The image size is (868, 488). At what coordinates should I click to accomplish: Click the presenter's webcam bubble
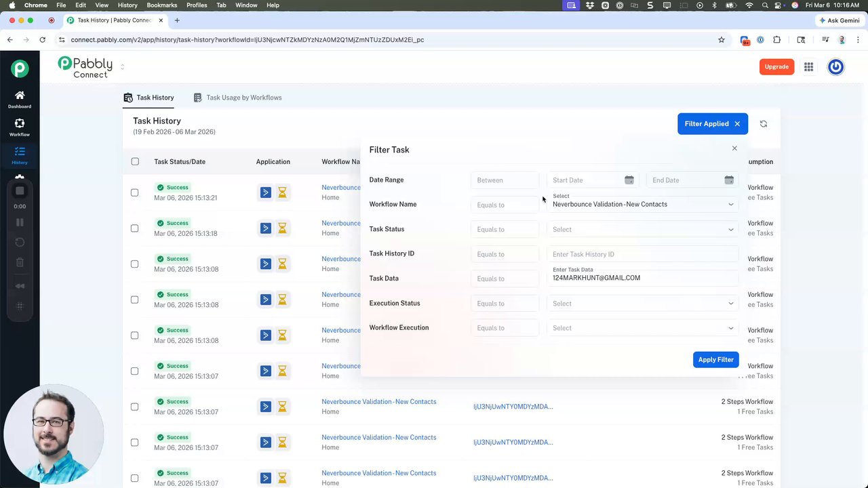point(54,434)
